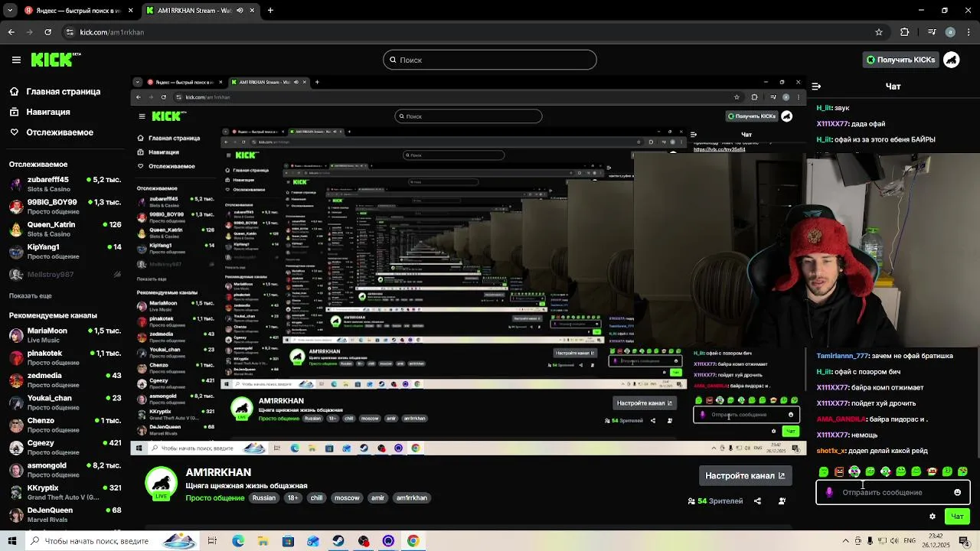
Task: Share the stream with the share icon
Action: [757, 501]
